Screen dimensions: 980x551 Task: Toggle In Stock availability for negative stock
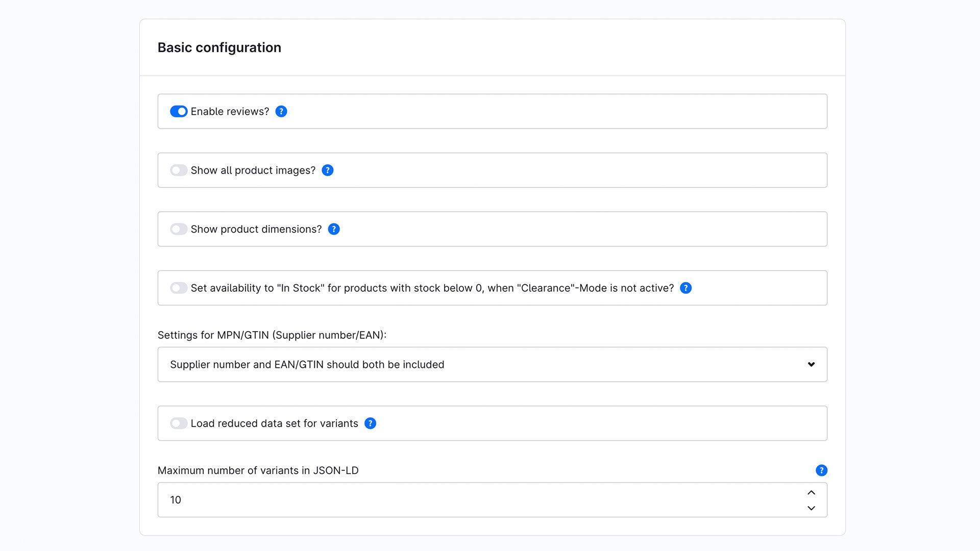tap(179, 288)
